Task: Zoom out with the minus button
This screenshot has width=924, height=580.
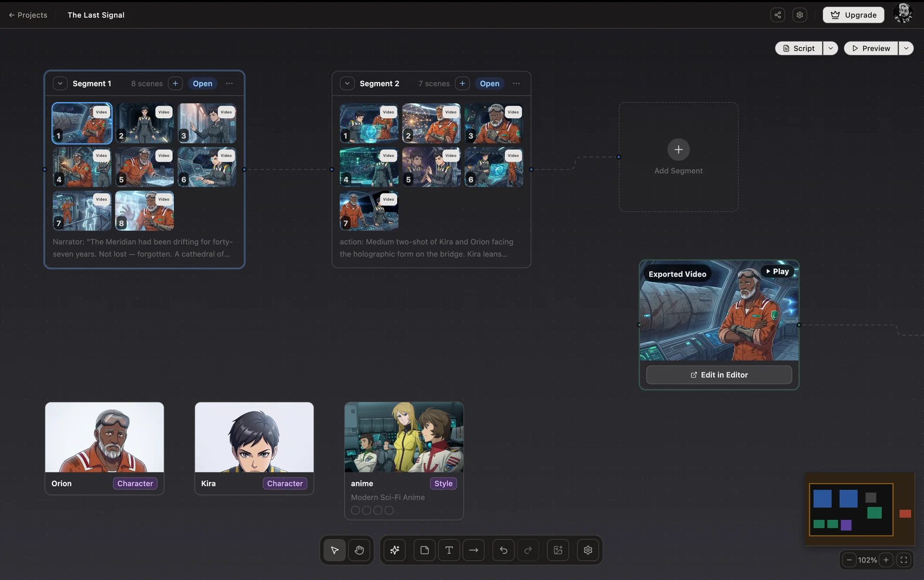Action: click(849, 560)
